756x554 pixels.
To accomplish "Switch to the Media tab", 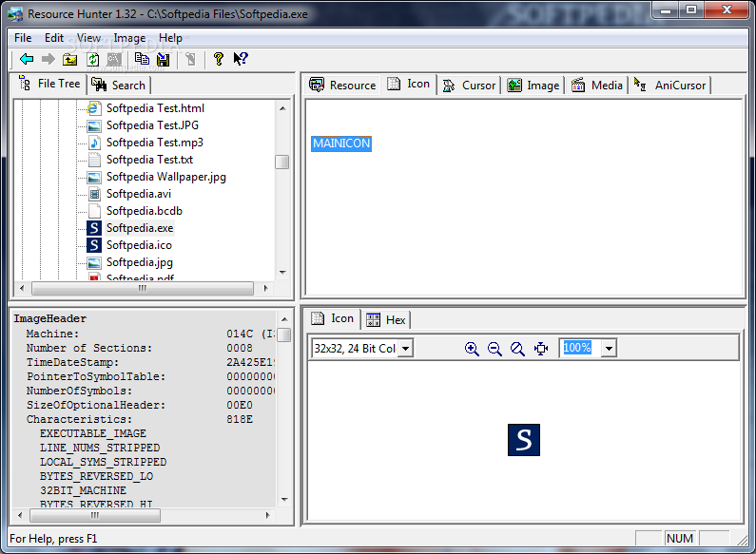I will pos(597,86).
